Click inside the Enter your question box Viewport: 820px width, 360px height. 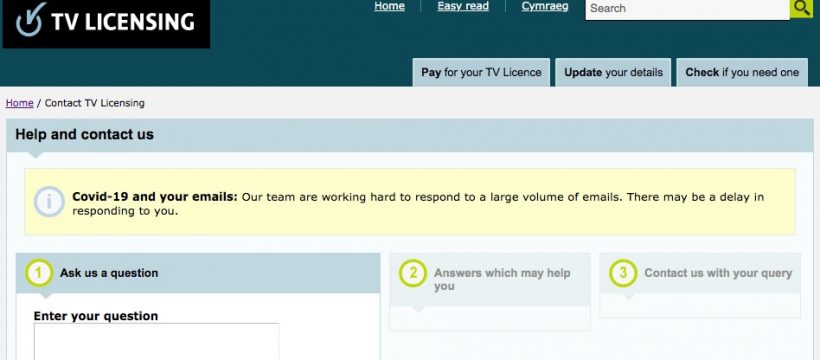click(x=156, y=342)
